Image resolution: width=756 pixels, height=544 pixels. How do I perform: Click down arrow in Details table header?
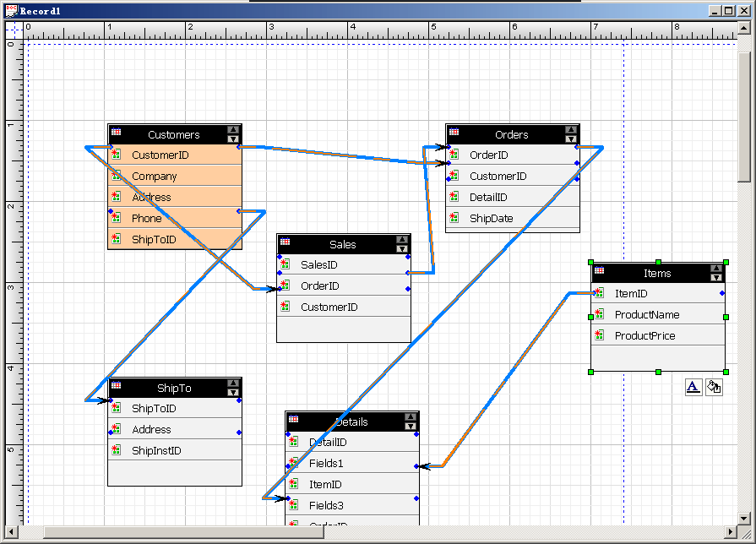tap(411, 426)
